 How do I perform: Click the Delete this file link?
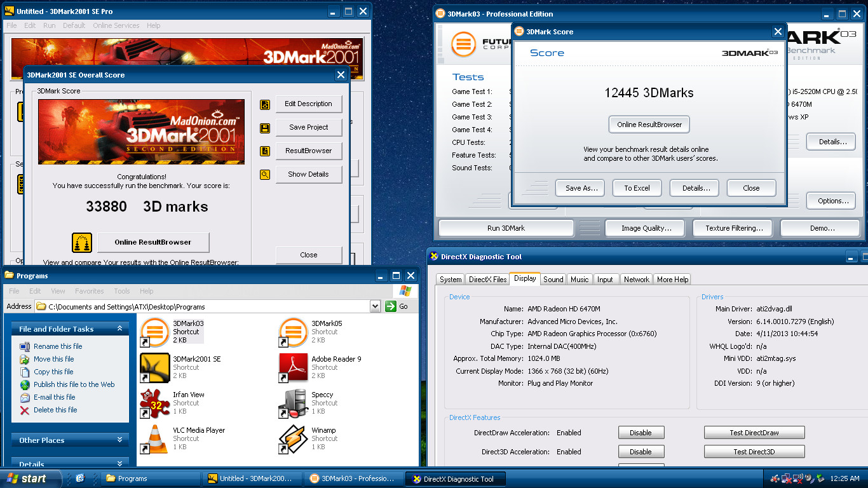(55, 410)
